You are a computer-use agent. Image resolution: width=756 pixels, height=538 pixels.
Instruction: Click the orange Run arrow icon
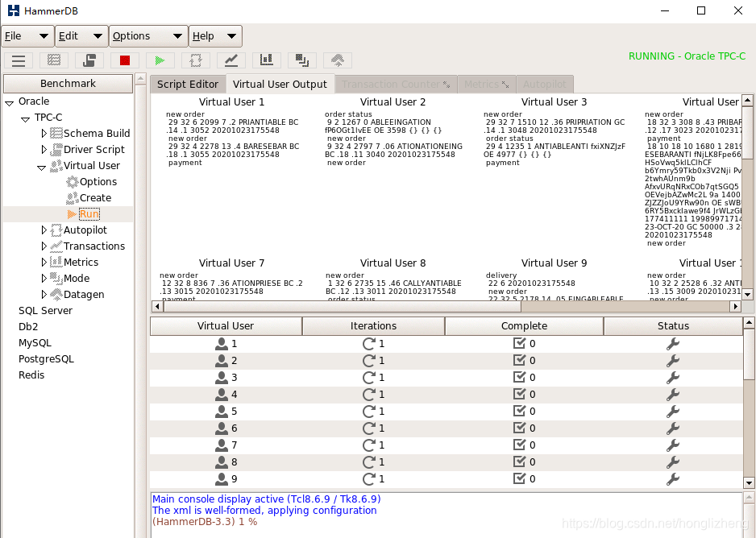click(x=72, y=214)
